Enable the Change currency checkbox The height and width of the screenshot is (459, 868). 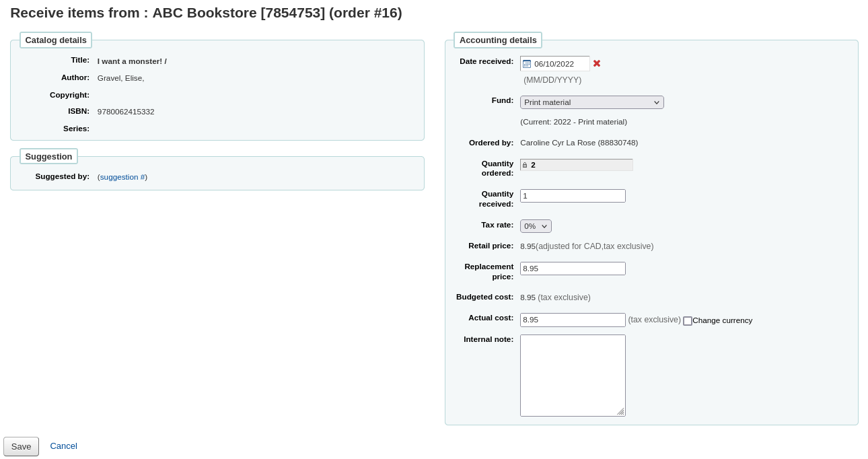(x=687, y=320)
